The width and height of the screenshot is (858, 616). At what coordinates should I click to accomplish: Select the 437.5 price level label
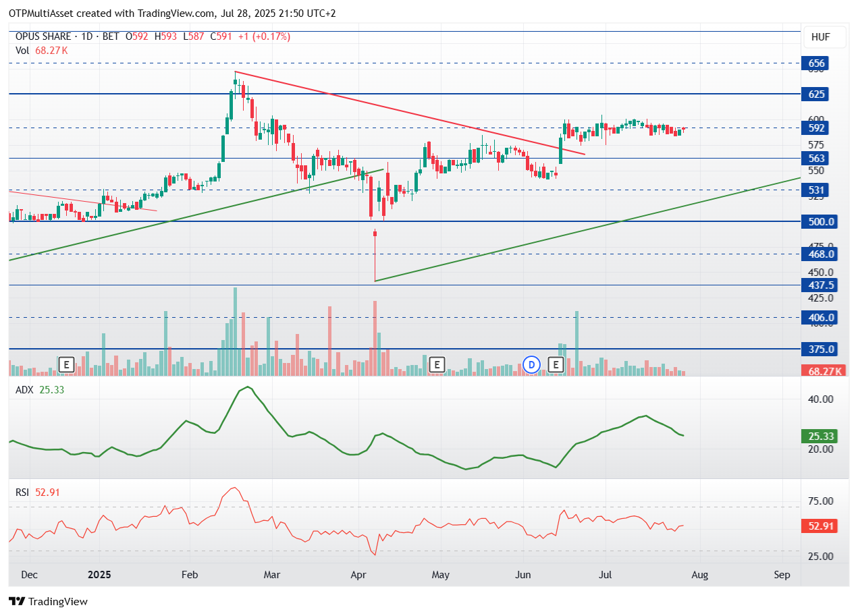pos(820,285)
